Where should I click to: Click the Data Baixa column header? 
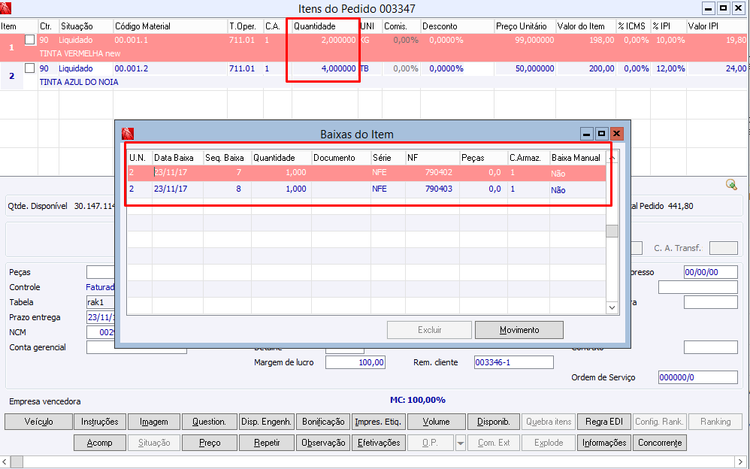(x=177, y=158)
